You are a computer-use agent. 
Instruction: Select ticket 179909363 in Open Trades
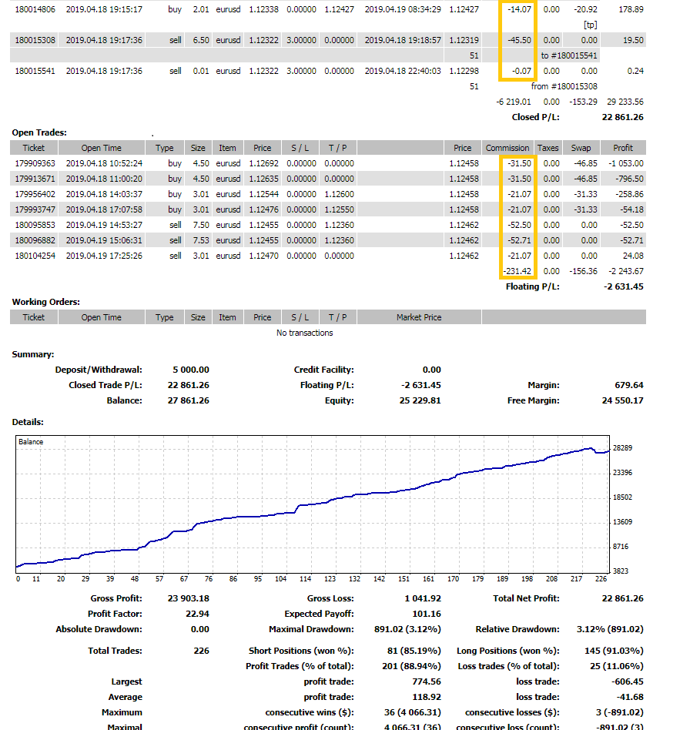click(35, 163)
